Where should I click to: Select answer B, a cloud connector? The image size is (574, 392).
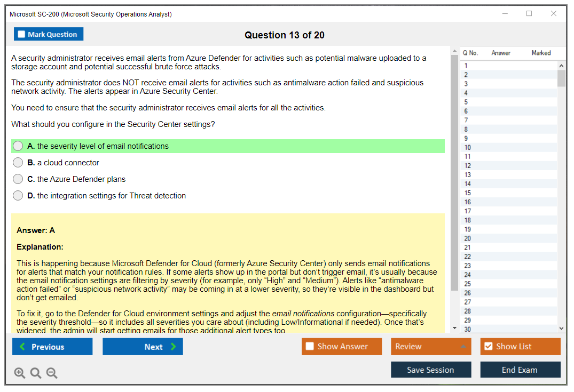pos(18,162)
